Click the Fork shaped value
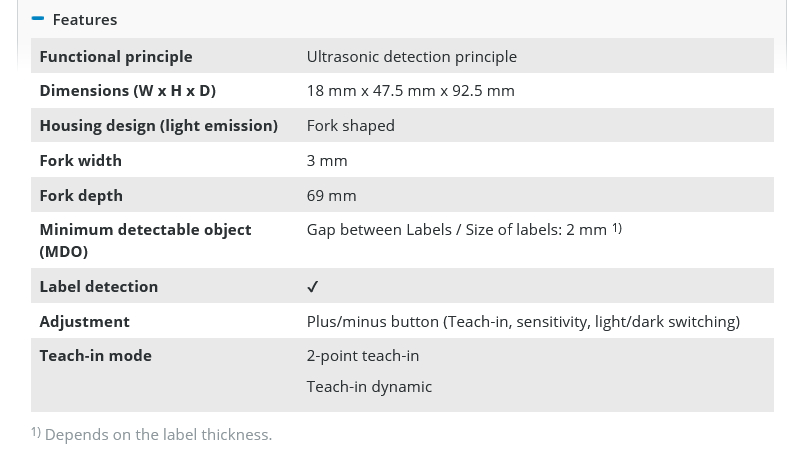800x452 pixels. [x=351, y=125]
